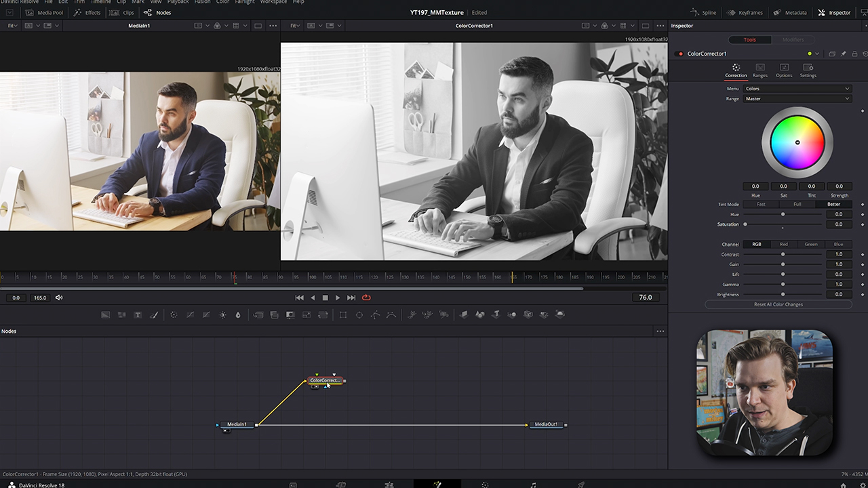The height and width of the screenshot is (488, 868).
Task: Select the MediaOut1 node
Action: tap(546, 425)
